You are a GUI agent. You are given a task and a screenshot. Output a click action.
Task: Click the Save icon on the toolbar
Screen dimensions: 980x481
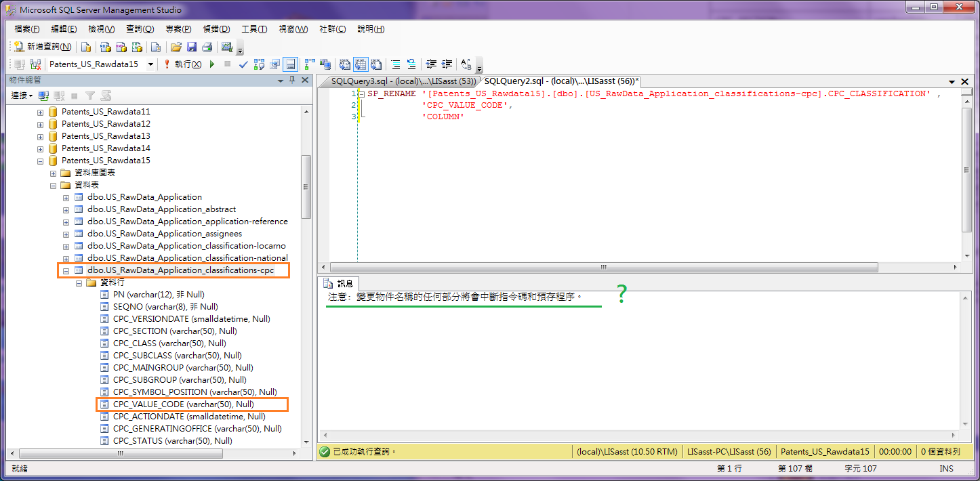click(x=192, y=47)
